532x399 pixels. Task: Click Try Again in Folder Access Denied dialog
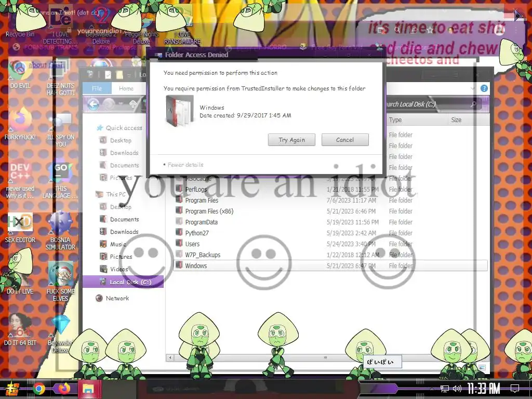click(291, 140)
